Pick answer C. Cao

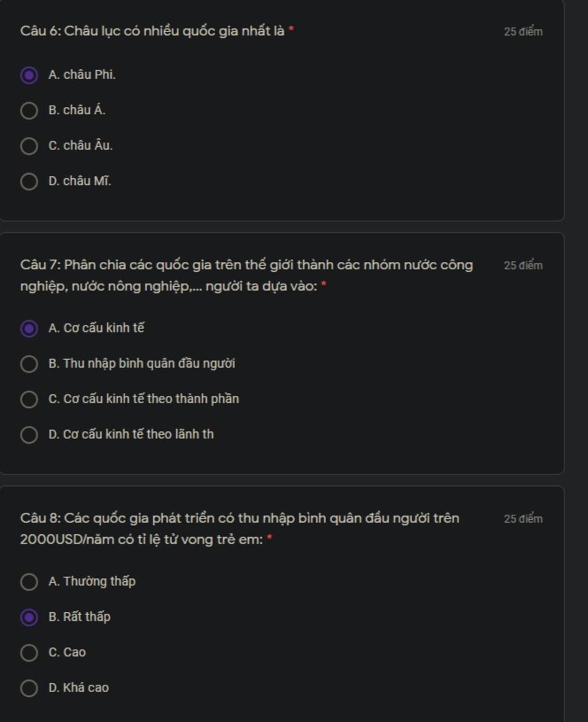(29, 653)
